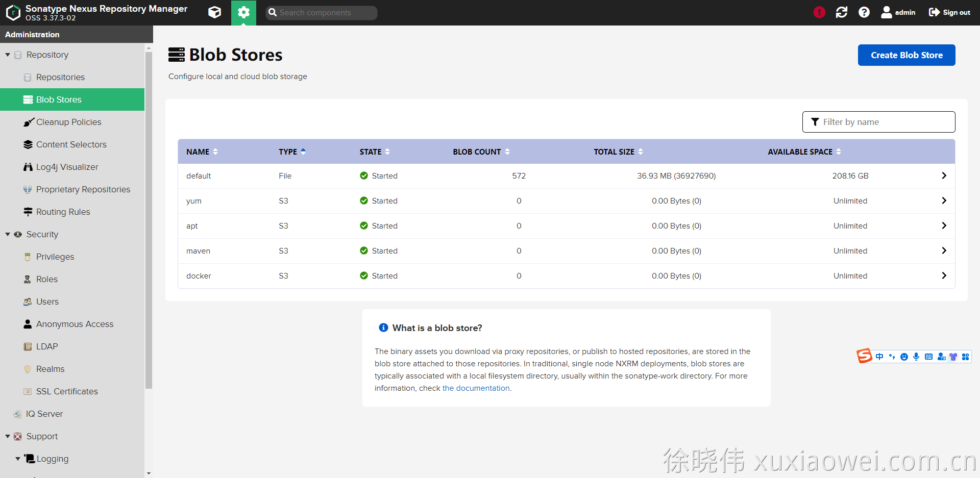Viewport: 980px width, 478px height.
Task: Click the sidebar vertical scrollbar
Action: [x=149, y=219]
